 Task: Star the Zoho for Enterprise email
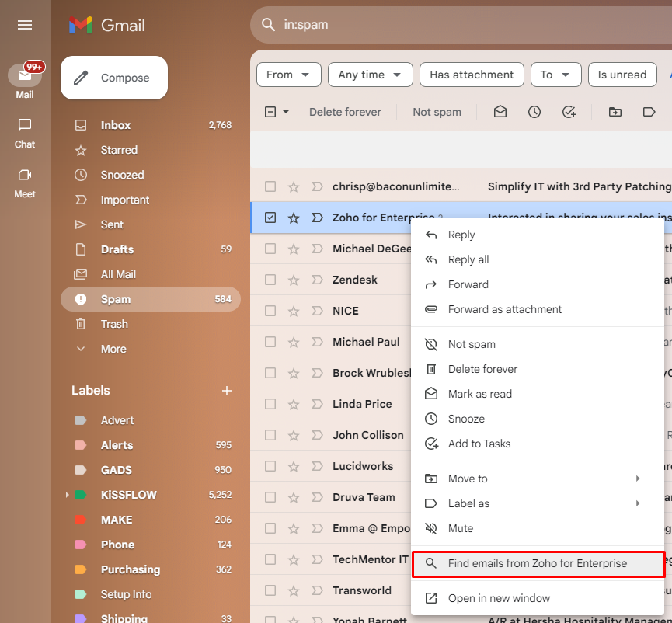(294, 218)
